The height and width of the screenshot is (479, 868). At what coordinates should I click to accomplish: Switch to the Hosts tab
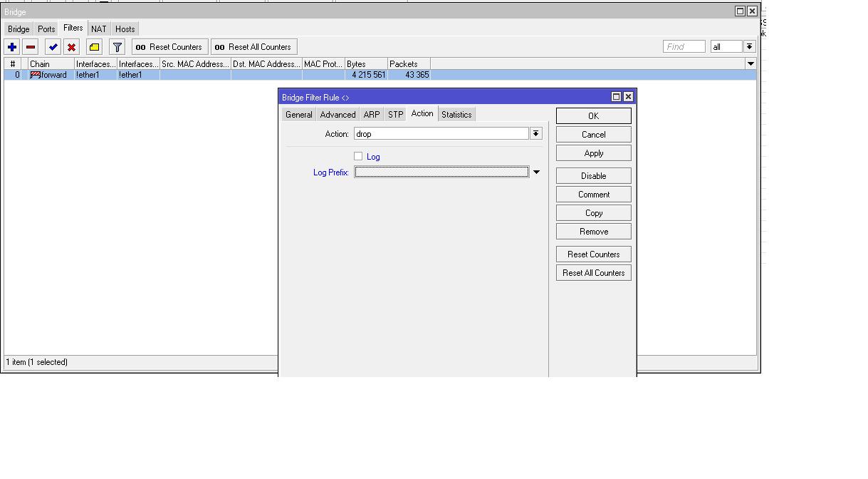point(125,29)
